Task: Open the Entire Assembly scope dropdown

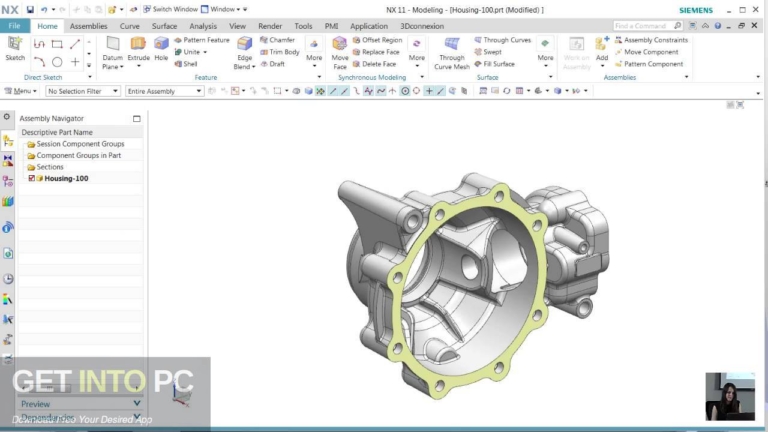Action: point(164,91)
